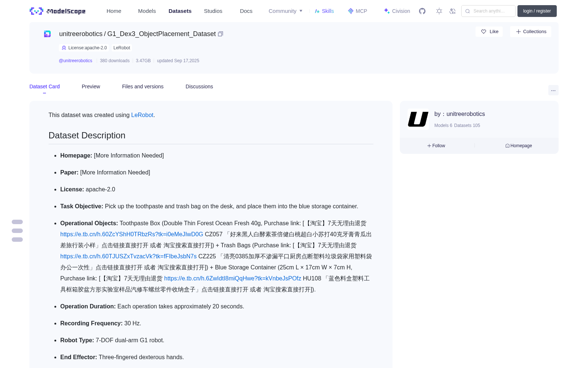Open the GitHub icon link
Screen dimensions: 588x368
pyautogui.click(x=422, y=11)
